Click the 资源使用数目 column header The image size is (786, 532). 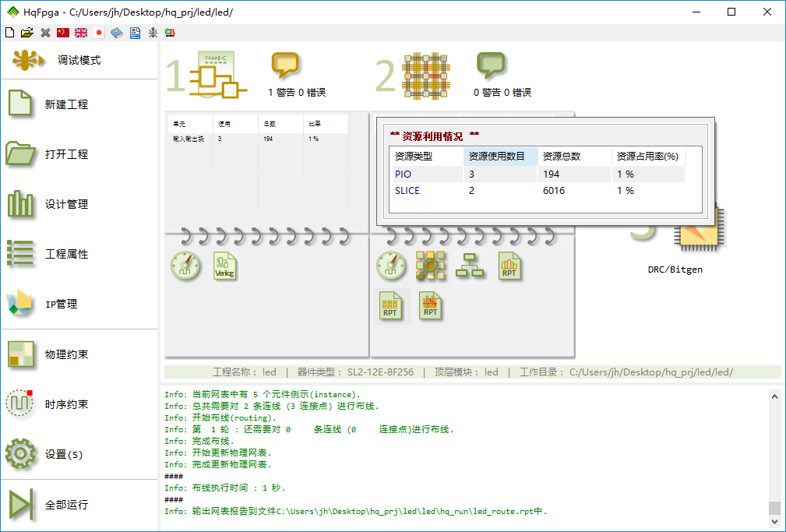[500, 156]
